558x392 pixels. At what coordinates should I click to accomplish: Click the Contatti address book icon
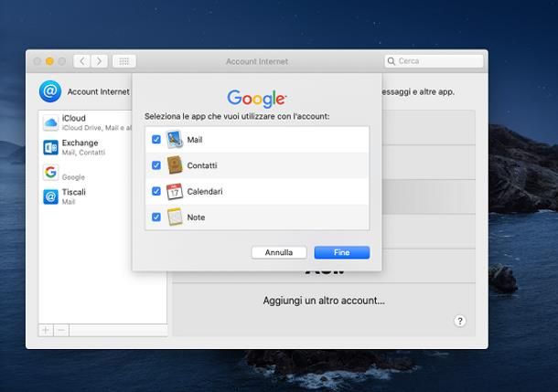tap(175, 165)
